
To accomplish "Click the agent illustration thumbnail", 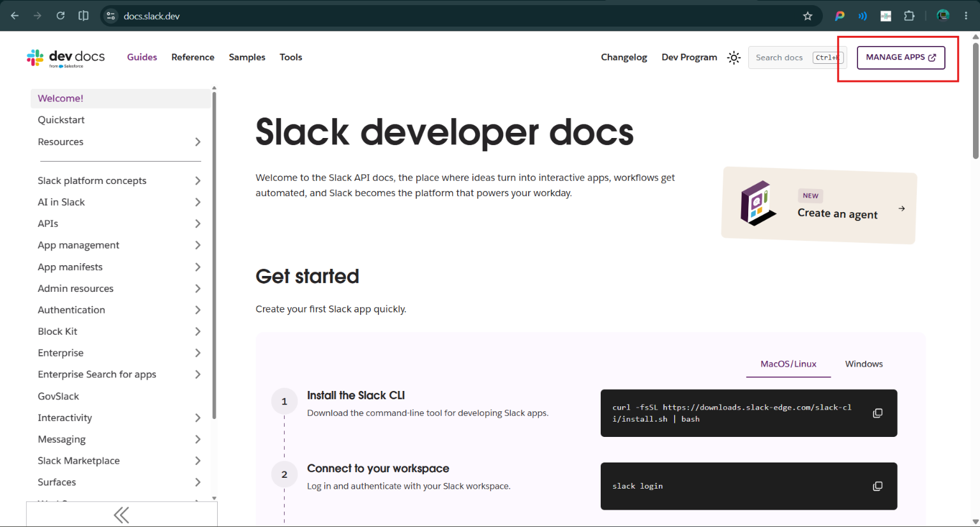I will 758,203.
